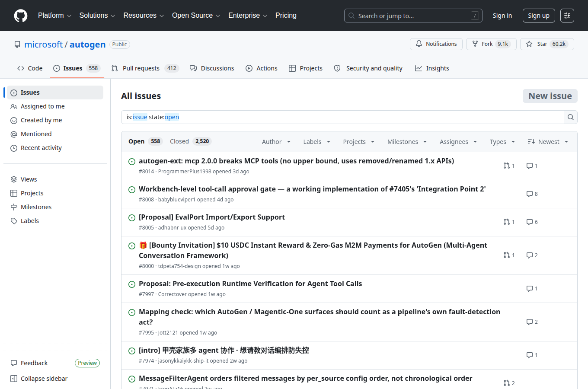Click the New issue button
This screenshot has width=588, height=389.
[x=550, y=96]
